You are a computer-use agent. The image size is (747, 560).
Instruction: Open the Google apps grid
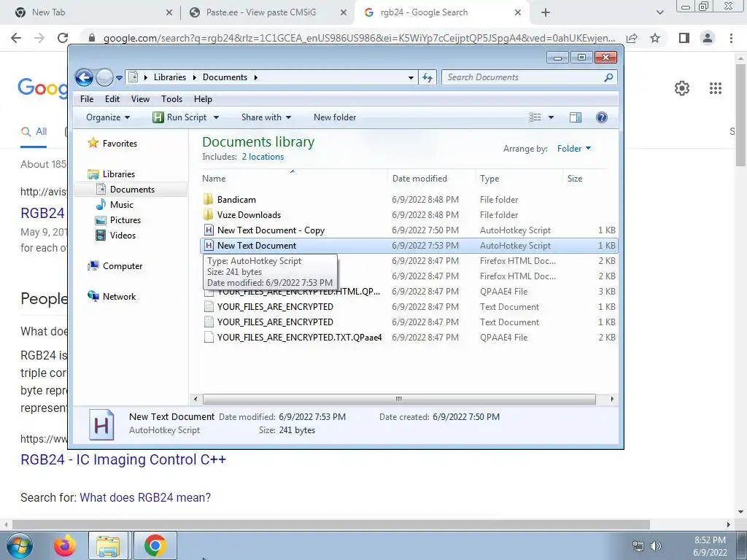point(715,88)
